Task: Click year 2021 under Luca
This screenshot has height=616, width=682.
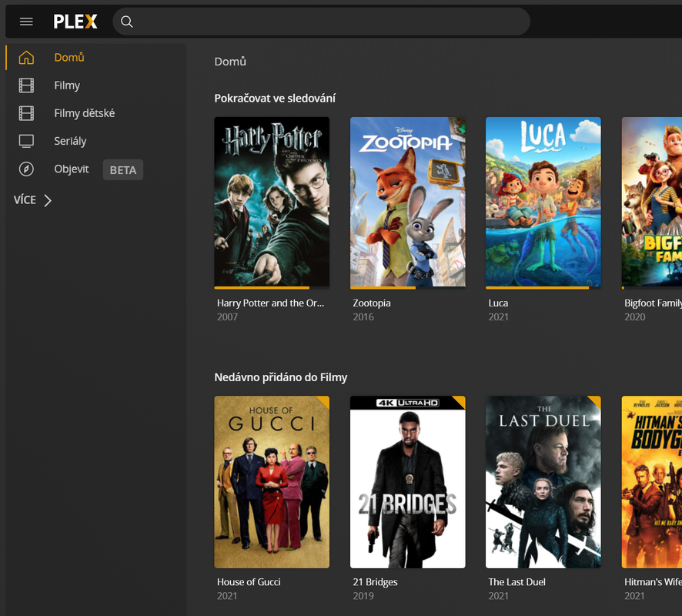Action: point(499,316)
